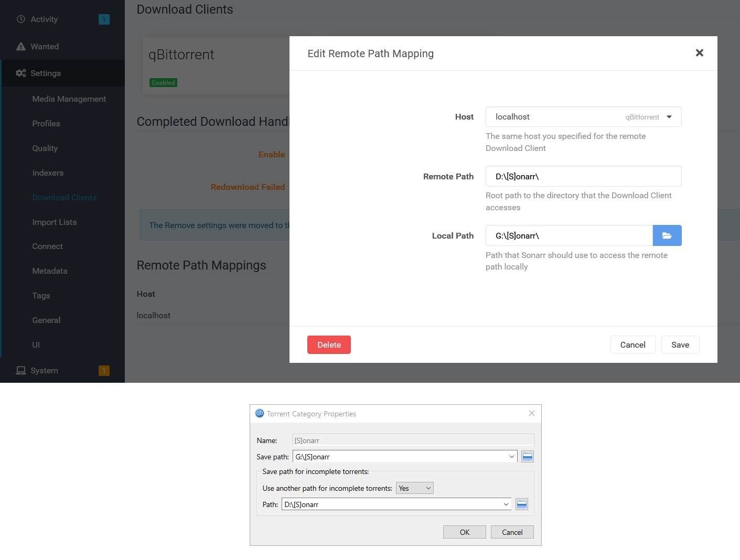Click the Remote Path Mappings heading
740x560 pixels.
tap(201, 265)
